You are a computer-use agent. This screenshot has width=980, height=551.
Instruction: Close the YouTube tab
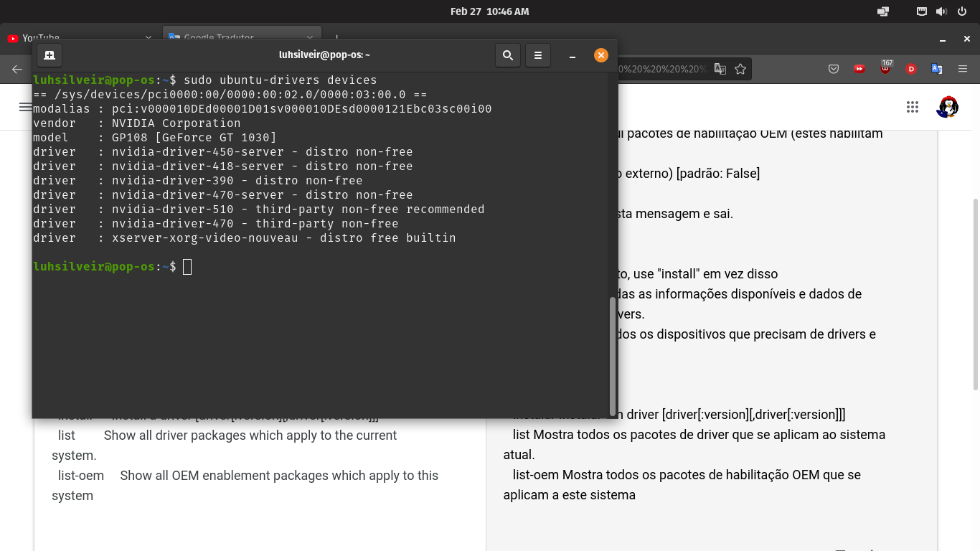(x=149, y=38)
